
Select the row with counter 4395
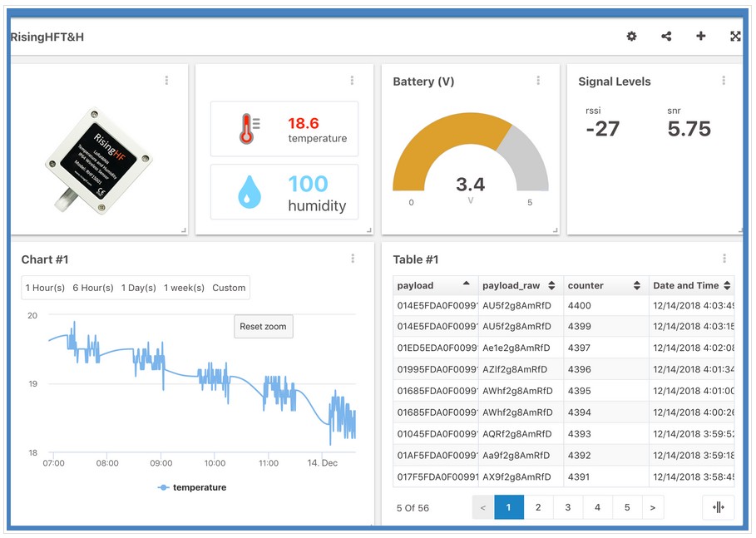click(563, 391)
